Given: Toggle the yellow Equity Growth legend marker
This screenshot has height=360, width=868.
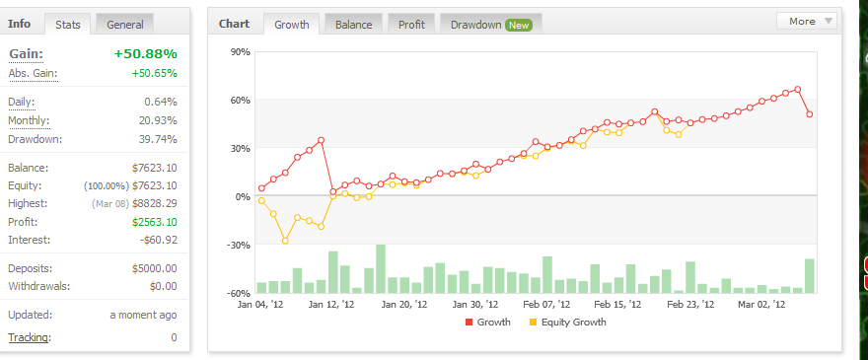Looking at the screenshot, I should [x=533, y=323].
